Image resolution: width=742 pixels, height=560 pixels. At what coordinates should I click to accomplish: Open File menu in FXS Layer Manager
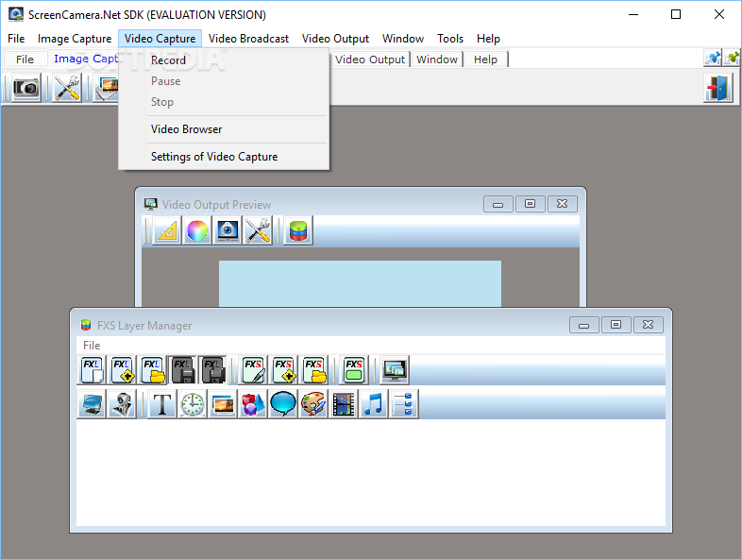92,345
